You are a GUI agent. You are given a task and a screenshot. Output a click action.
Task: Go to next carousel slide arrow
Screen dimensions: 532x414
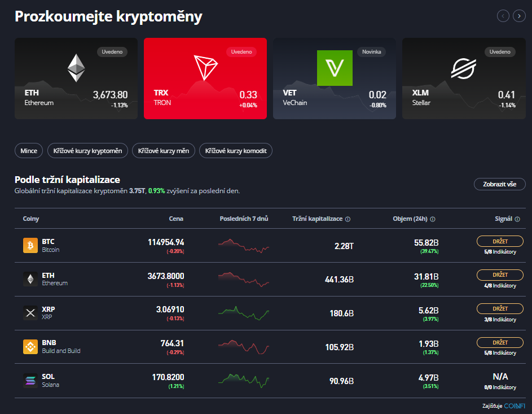(519, 16)
